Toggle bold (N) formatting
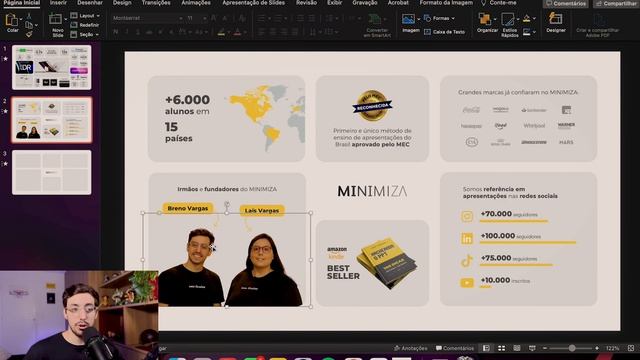 [116, 32]
